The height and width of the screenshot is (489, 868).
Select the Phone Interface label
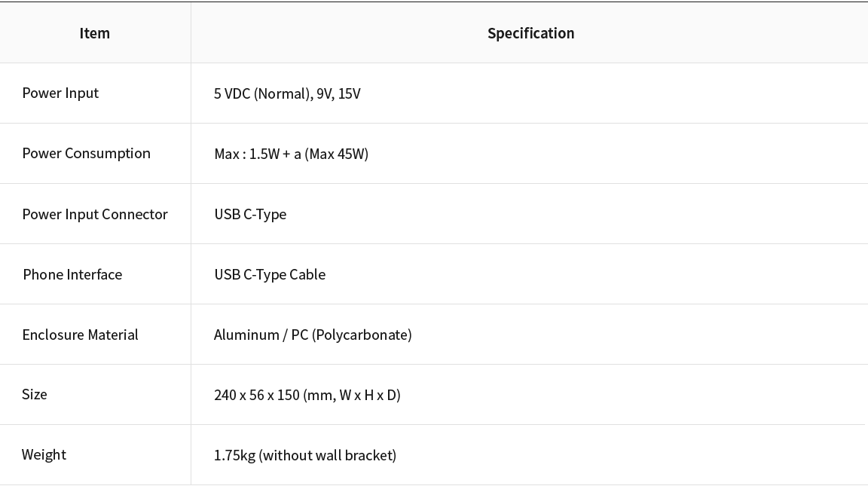(72, 275)
